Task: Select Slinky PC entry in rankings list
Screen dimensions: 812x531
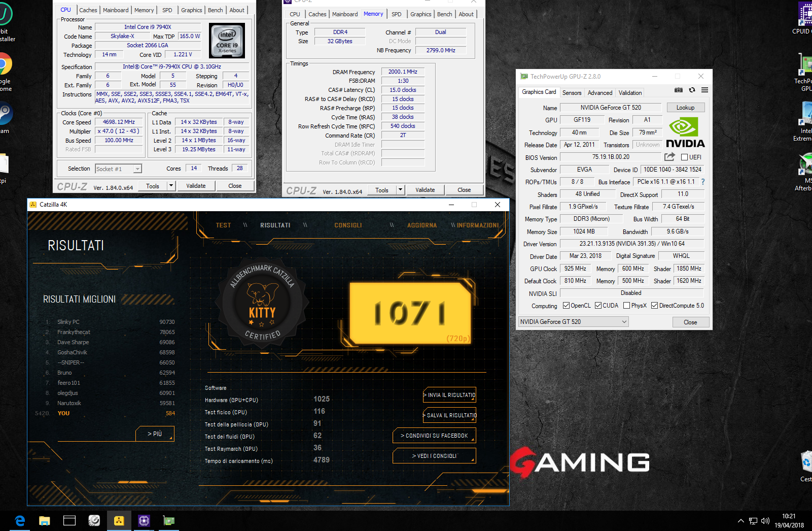Action: coord(110,322)
